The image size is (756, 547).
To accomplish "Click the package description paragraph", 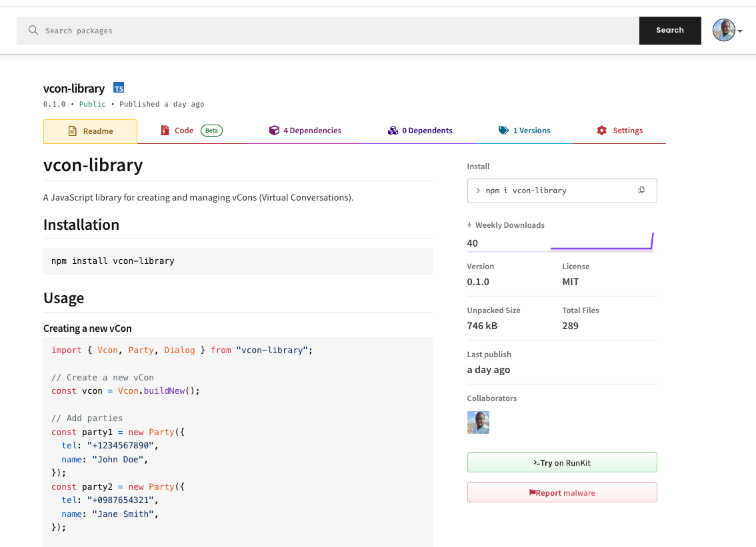I will (x=198, y=198).
